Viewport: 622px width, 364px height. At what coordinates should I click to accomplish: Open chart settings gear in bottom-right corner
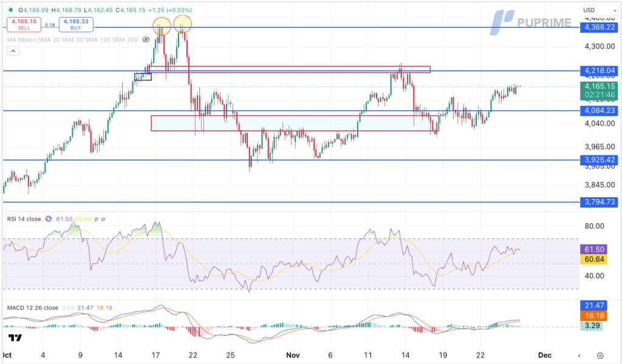pos(600,356)
